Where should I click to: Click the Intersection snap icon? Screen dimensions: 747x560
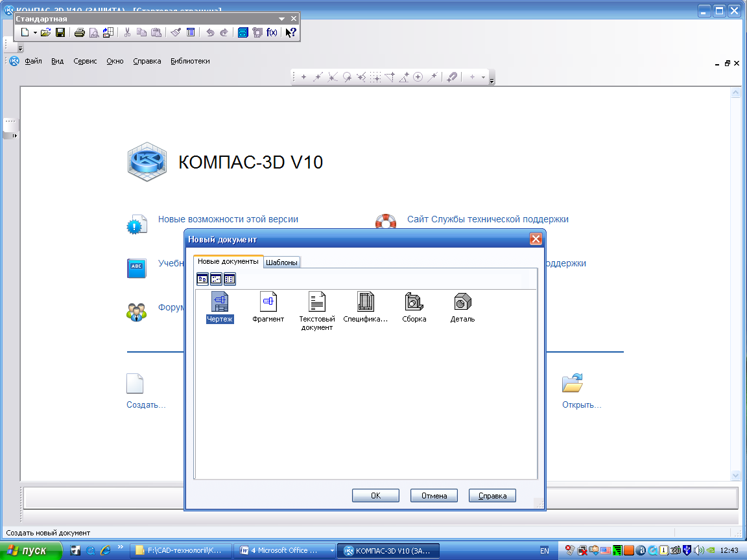click(x=333, y=76)
